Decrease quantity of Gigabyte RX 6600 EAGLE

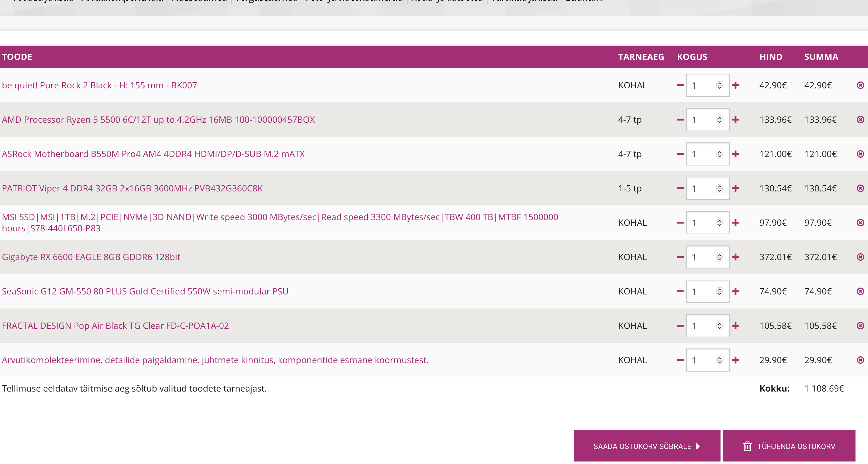pos(680,257)
